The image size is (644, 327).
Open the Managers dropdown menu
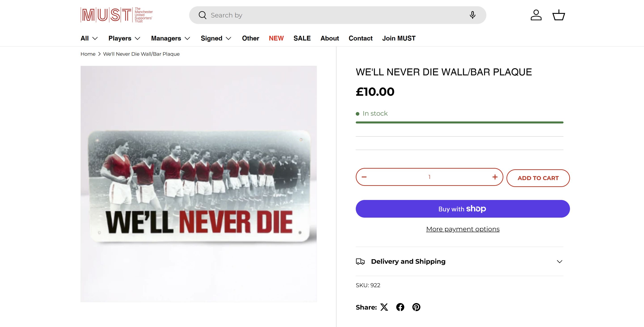point(171,38)
